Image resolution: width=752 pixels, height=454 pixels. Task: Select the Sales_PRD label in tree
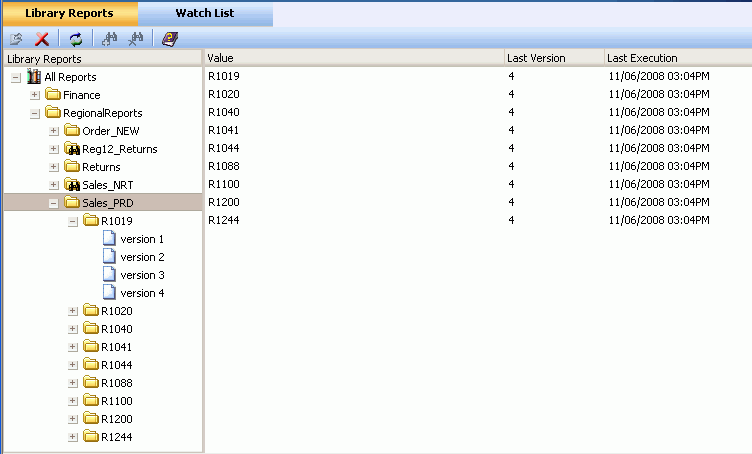click(107, 203)
